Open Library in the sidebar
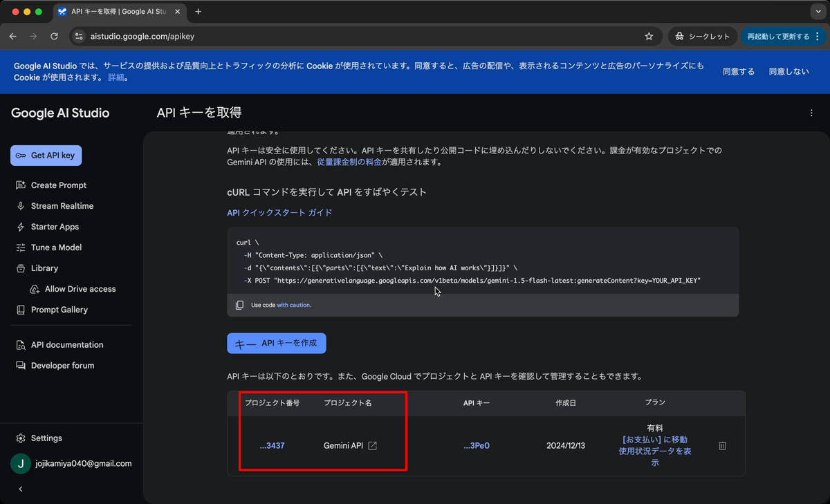Viewport: 830px width, 504px height. tap(44, 268)
